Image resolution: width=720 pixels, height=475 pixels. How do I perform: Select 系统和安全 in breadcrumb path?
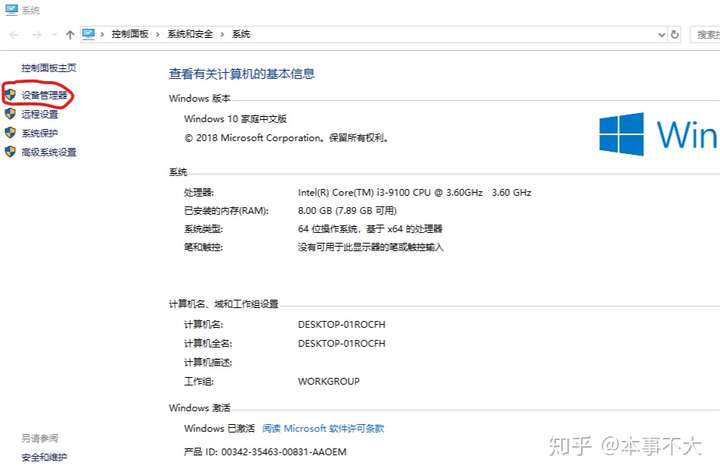pyautogui.click(x=190, y=34)
